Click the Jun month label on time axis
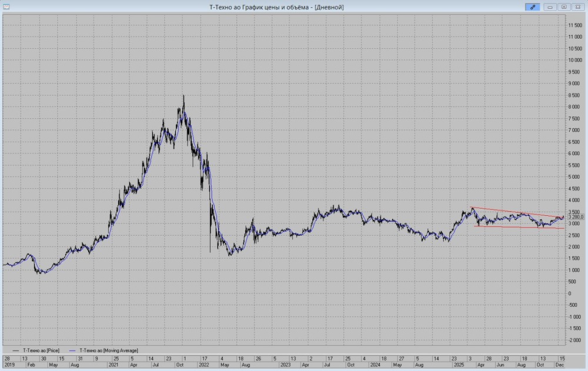 pos(500,365)
